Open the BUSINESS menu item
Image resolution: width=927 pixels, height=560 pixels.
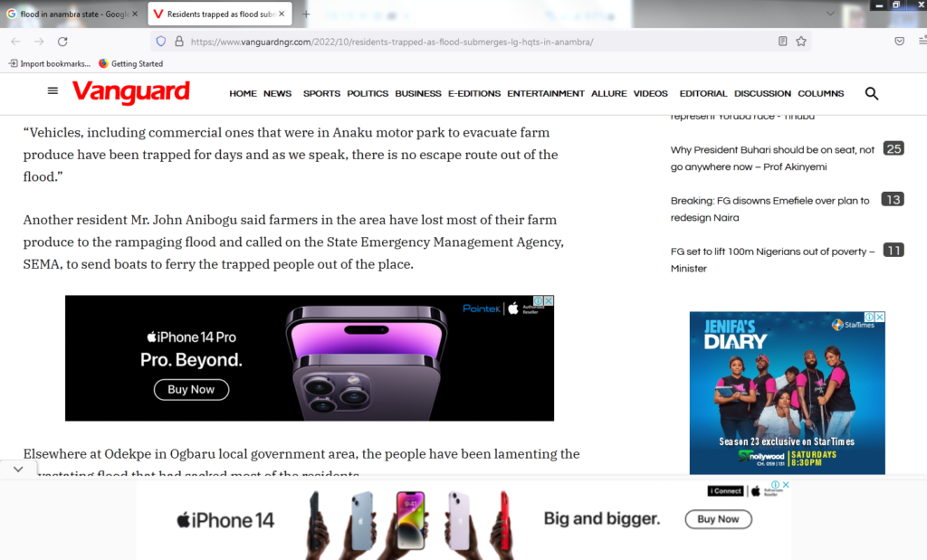418,93
